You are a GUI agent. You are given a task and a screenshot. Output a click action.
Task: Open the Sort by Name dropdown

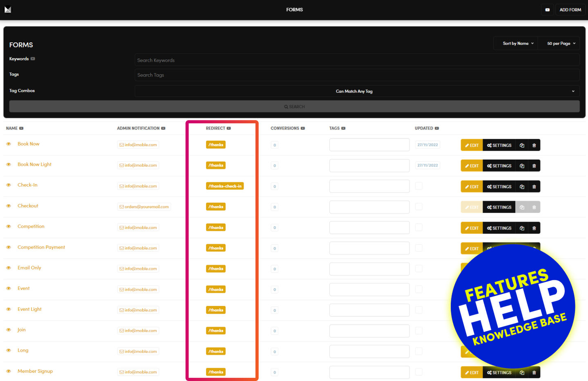(x=518, y=43)
